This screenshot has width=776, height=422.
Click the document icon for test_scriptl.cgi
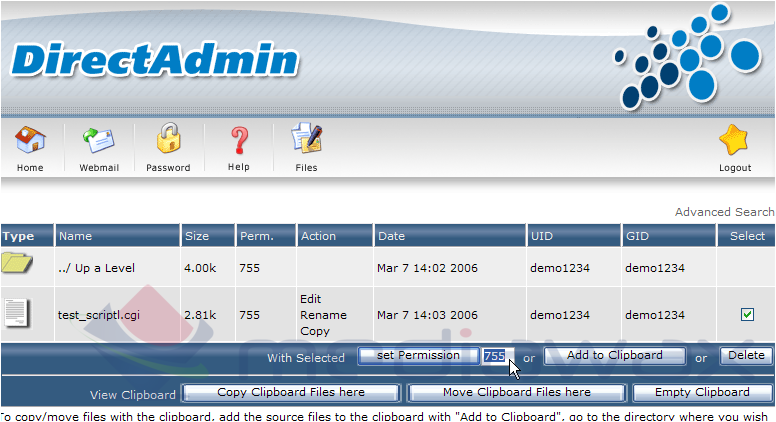[x=17, y=313]
